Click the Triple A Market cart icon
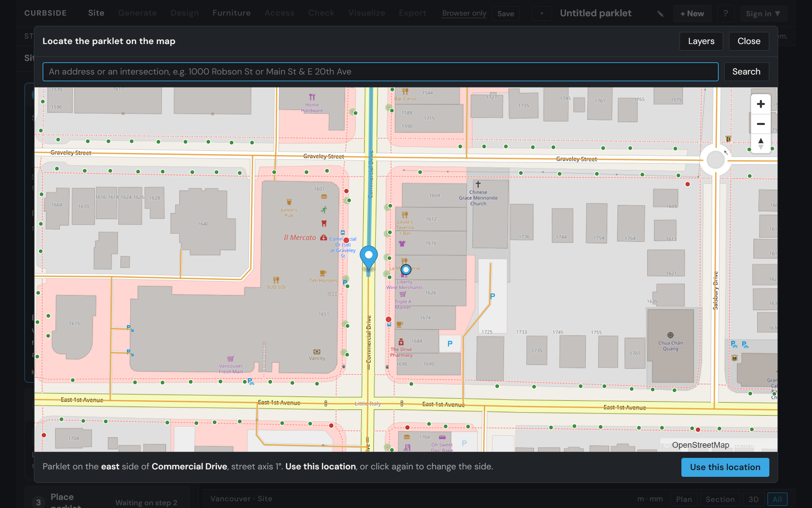 pos(403,294)
